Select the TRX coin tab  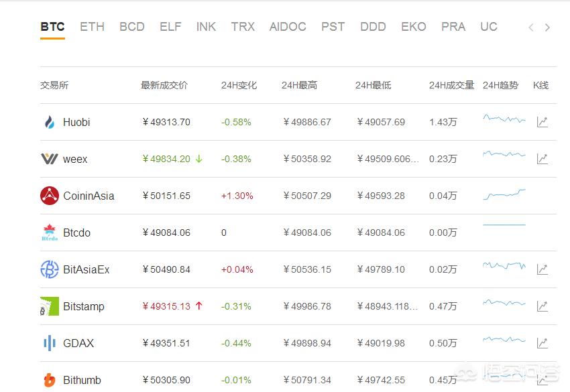pyautogui.click(x=243, y=27)
